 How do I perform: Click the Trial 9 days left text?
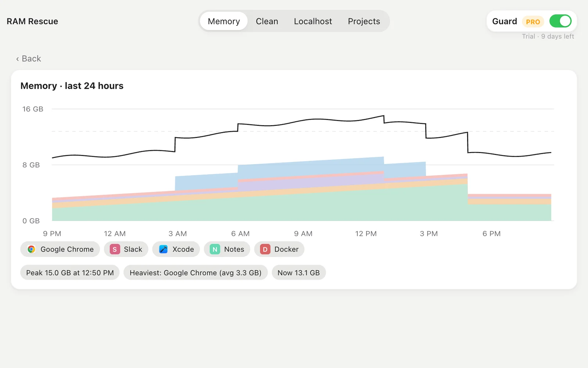(x=548, y=36)
